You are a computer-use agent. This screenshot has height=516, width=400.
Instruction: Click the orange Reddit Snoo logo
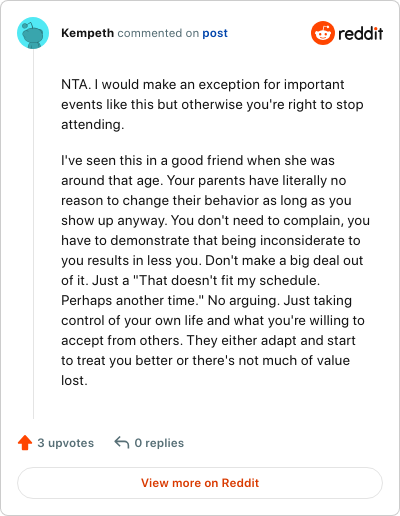click(x=323, y=33)
